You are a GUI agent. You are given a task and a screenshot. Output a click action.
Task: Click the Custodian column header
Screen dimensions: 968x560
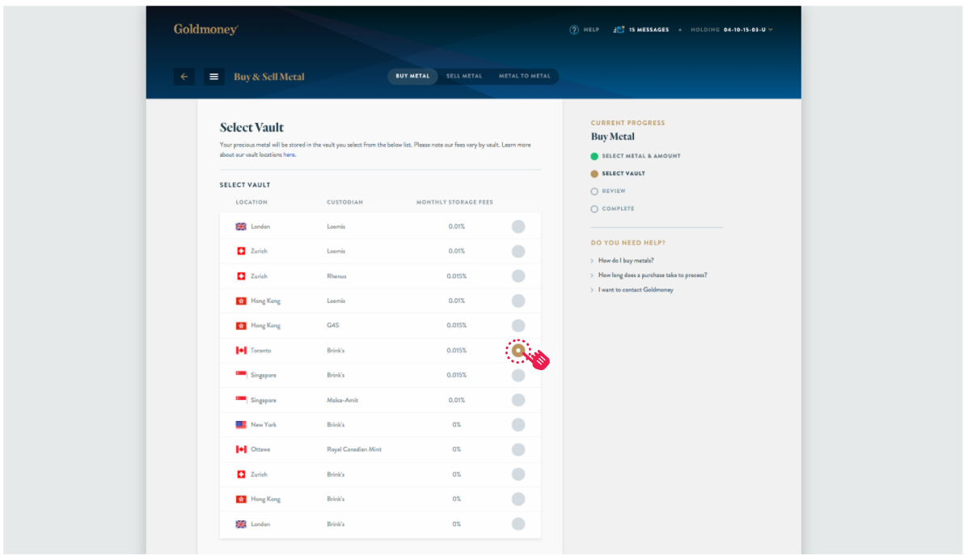(x=345, y=202)
